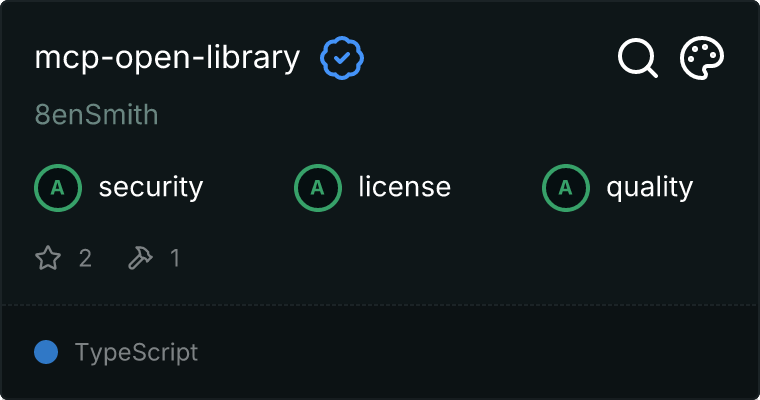Screen dimensions: 760x400
Task: Select the quality score label
Action: point(649,188)
